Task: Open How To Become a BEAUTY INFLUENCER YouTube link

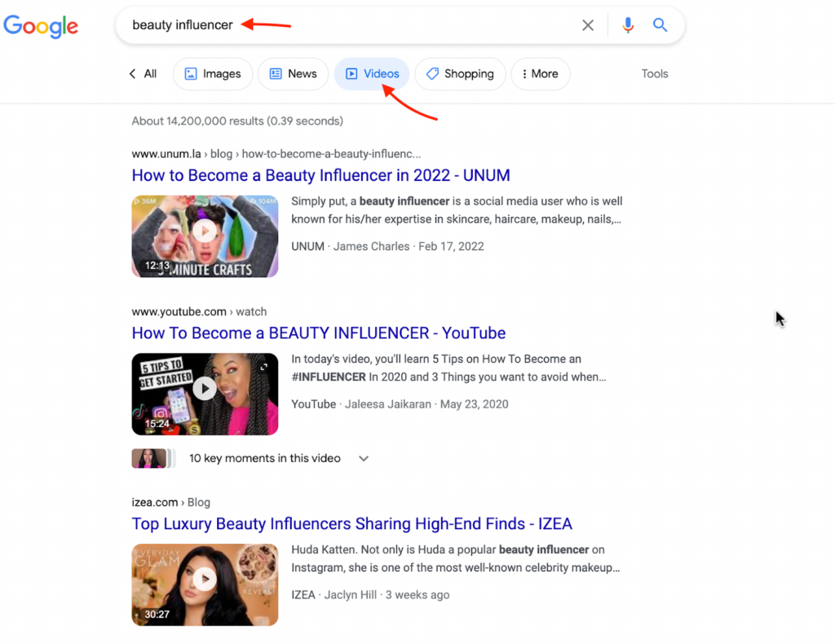Action: point(319,333)
